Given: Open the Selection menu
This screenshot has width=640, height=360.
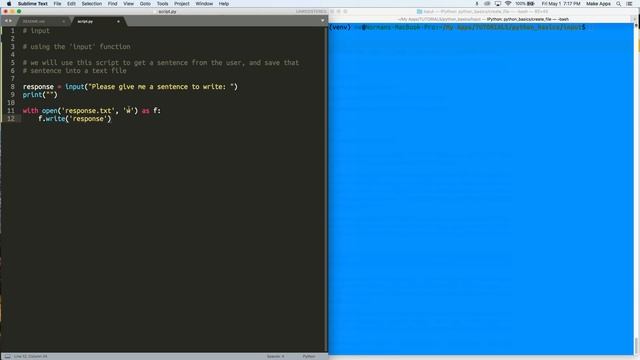Looking at the screenshot, I should (x=91, y=4).
